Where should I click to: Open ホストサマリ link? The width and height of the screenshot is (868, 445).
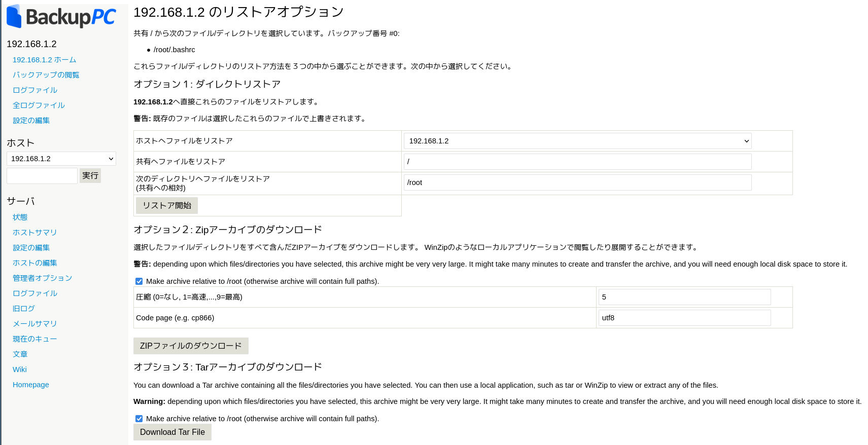click(34, 233)
